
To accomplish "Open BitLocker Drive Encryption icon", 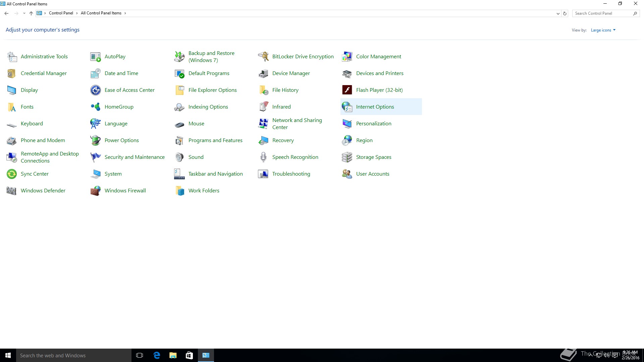I will tap(263, 57).
